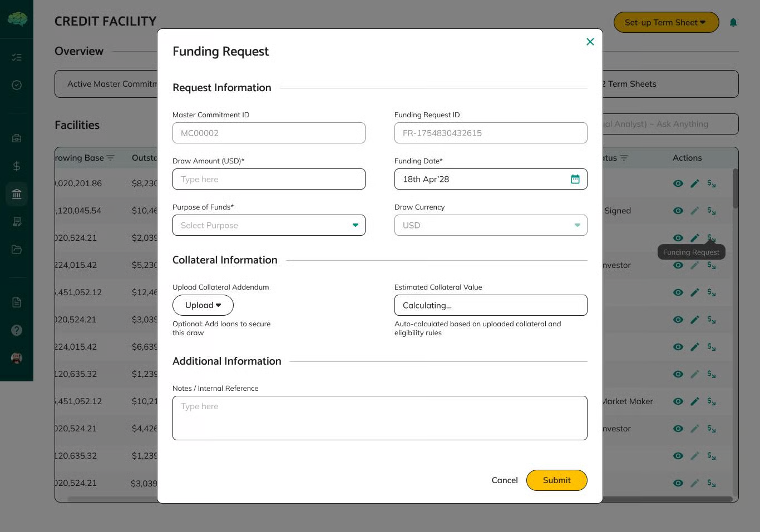
Task: Open the bank building sidebar icon
Action: tap(17, 194)
